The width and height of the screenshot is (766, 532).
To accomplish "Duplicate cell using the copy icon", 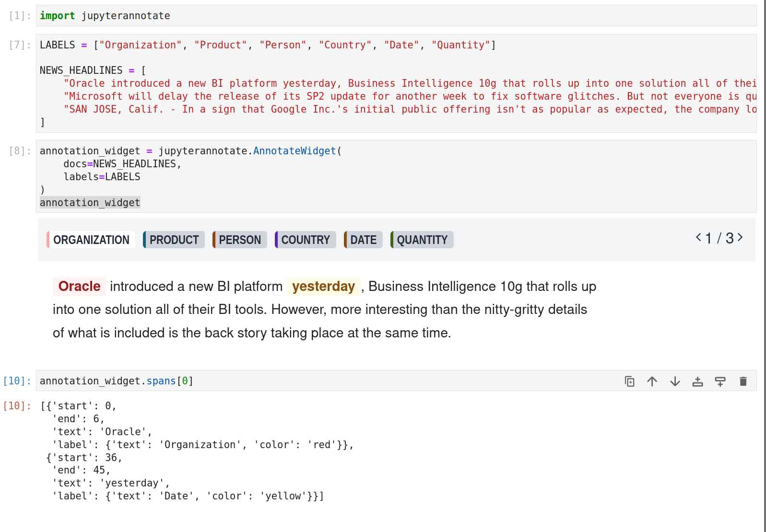I will (x=629, y=382).
